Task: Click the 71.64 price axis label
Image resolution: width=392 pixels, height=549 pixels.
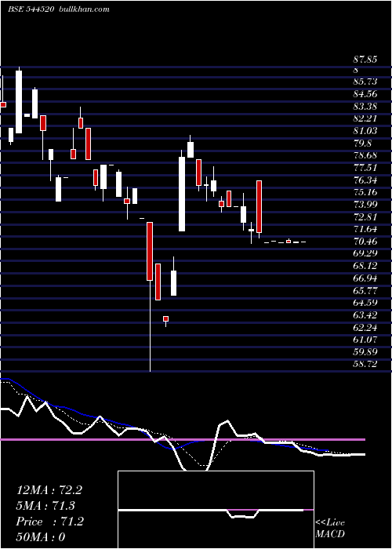Action: [x=365, y=229]
